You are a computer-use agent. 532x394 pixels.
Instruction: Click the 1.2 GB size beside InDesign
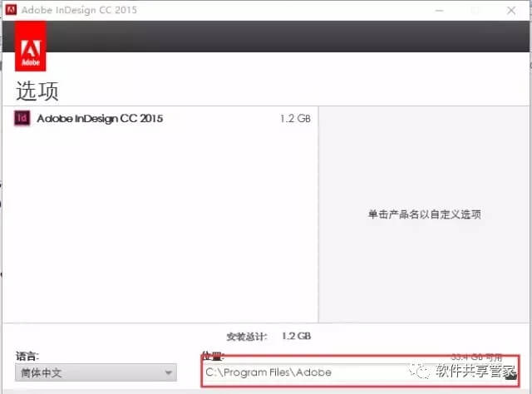[295, 118]
